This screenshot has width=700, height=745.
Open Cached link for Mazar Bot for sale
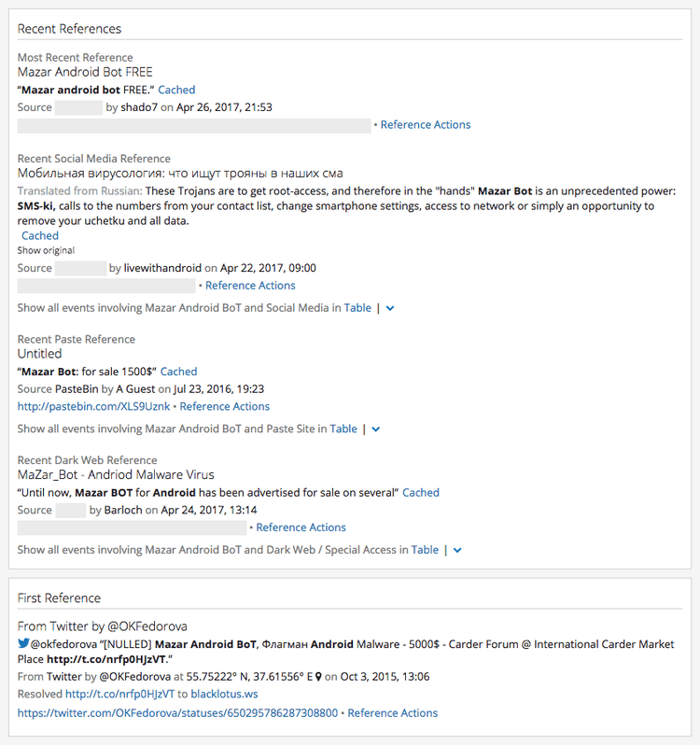point(178,372)
